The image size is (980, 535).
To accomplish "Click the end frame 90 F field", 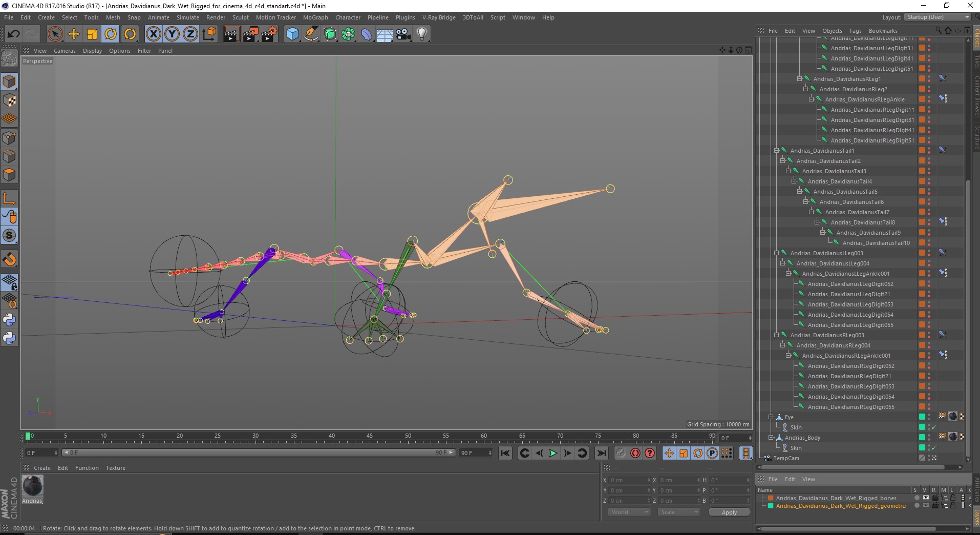I will coord(476,453).
